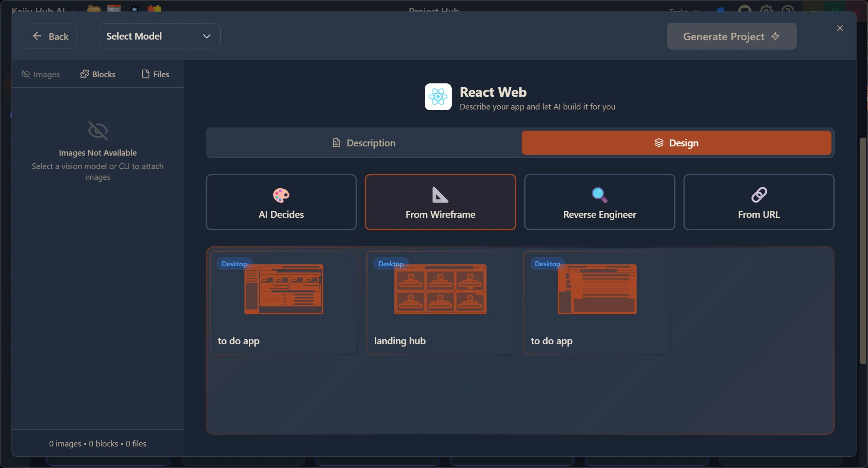Screen dimensions: 868x468
Task: Pick the to do app wireframe after landing hub
Action: (597, 289)
